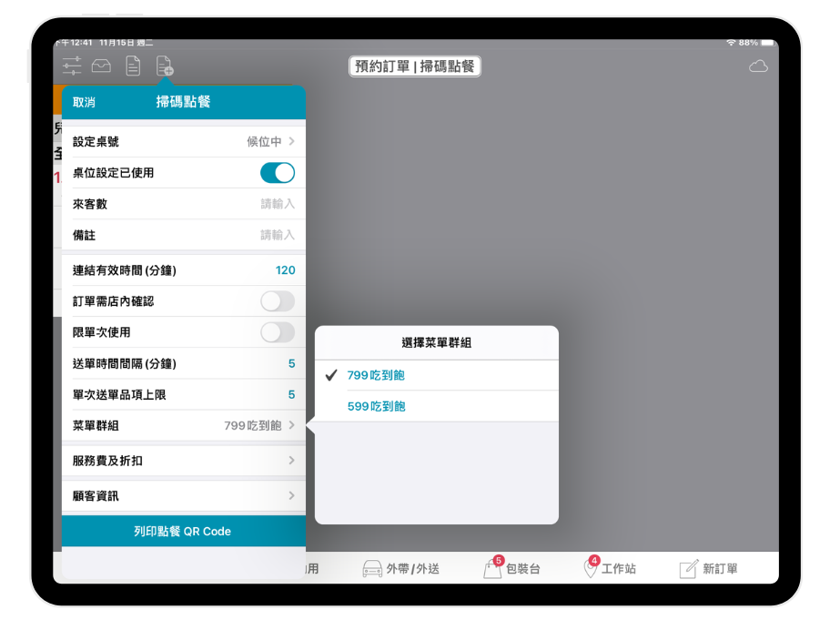Tap the cloud sync icon
Screen dimensions: 840x630
pyautogui.click(x=758, y=66)
